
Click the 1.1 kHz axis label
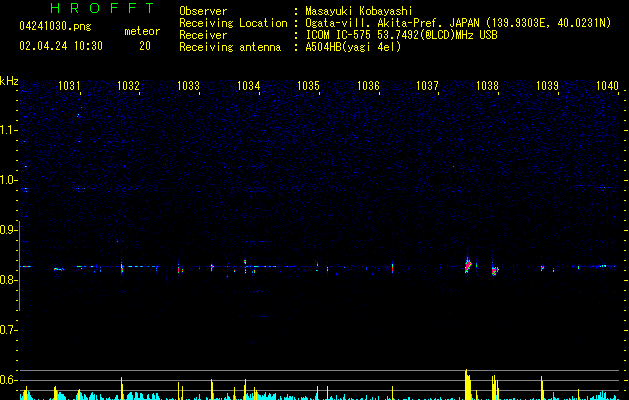coord(8,130)
